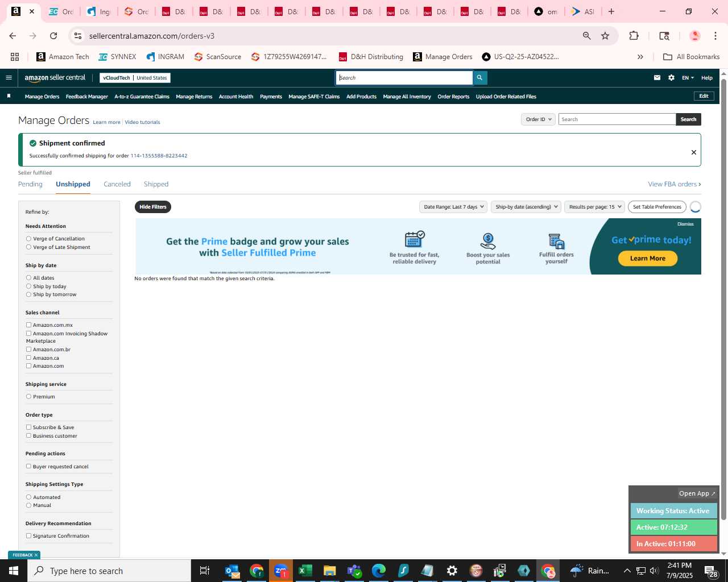
Task: Open a new browser tab with plus
Action: 611,11
